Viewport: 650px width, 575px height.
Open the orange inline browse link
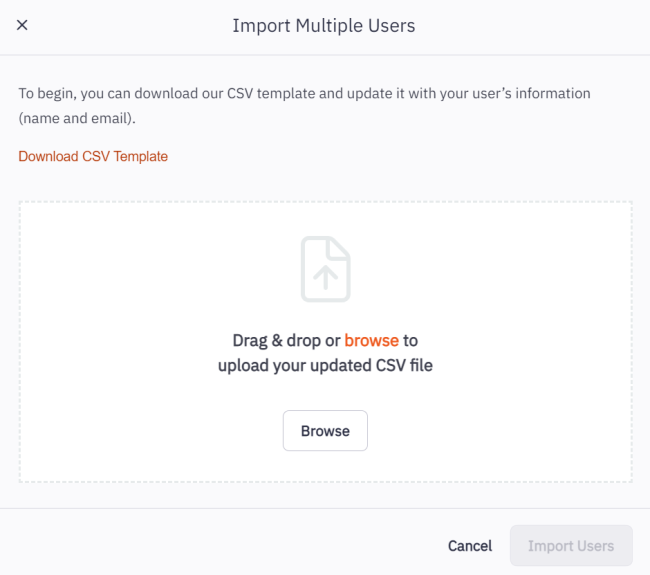pyautogui.click(x=371, y=340)
